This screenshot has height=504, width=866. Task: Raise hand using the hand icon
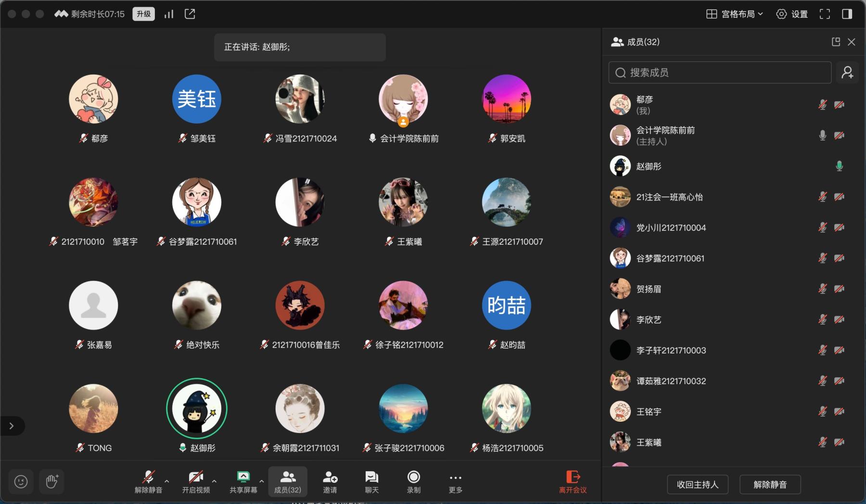click(52, 481)
